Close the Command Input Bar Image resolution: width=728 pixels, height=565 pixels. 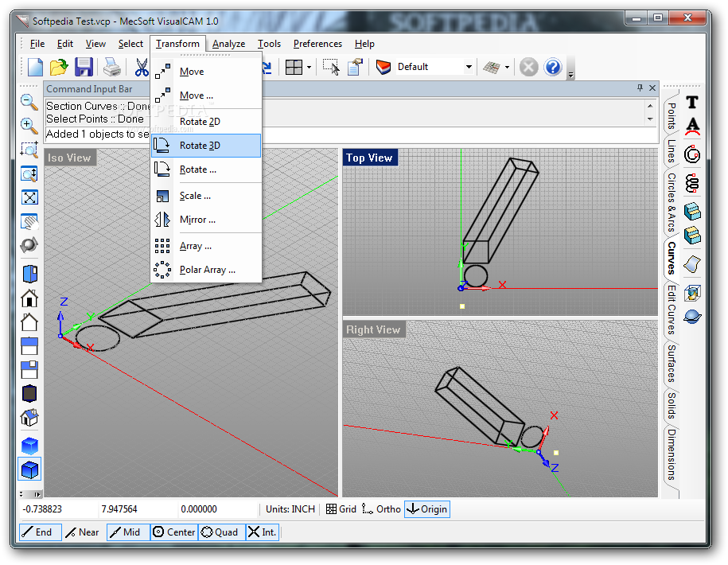(652, 88)
